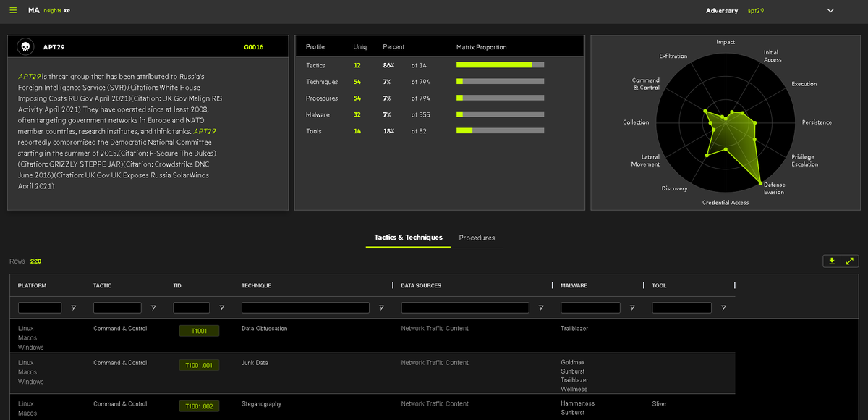Open the Technique column filter icon

coord(381,308)
